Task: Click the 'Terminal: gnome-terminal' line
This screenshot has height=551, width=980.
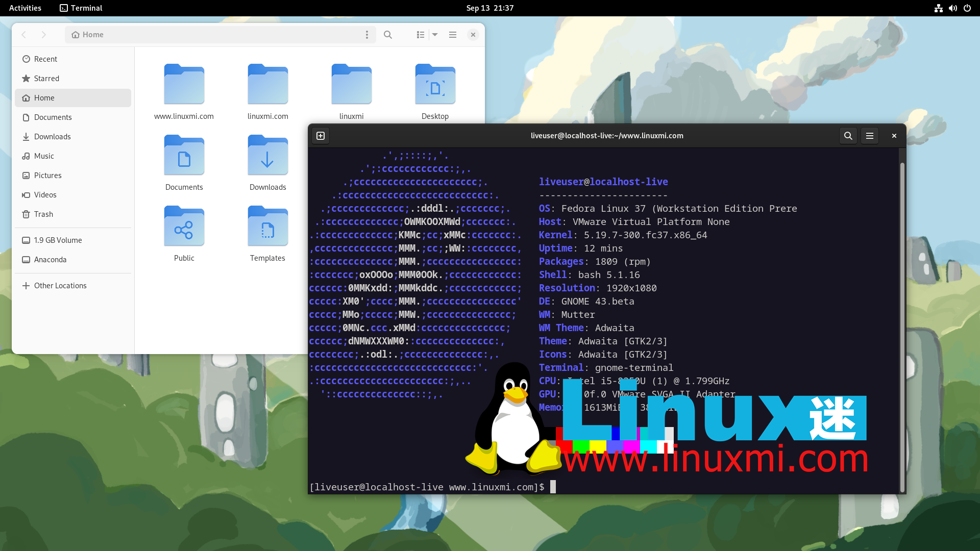Action: (606, 368)
